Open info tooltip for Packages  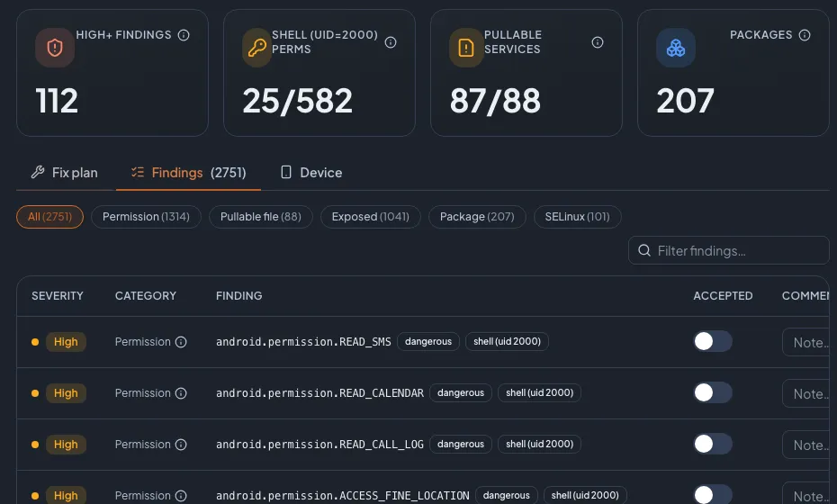tap(805, 35)
